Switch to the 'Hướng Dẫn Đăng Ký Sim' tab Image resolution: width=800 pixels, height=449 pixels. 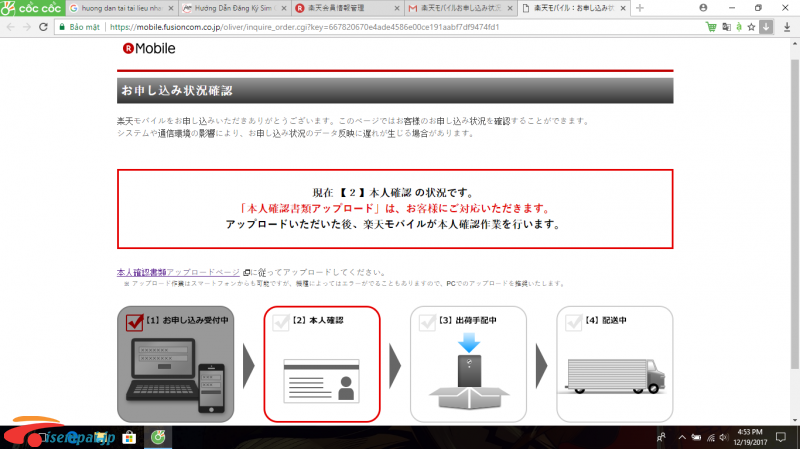point(234,8)
